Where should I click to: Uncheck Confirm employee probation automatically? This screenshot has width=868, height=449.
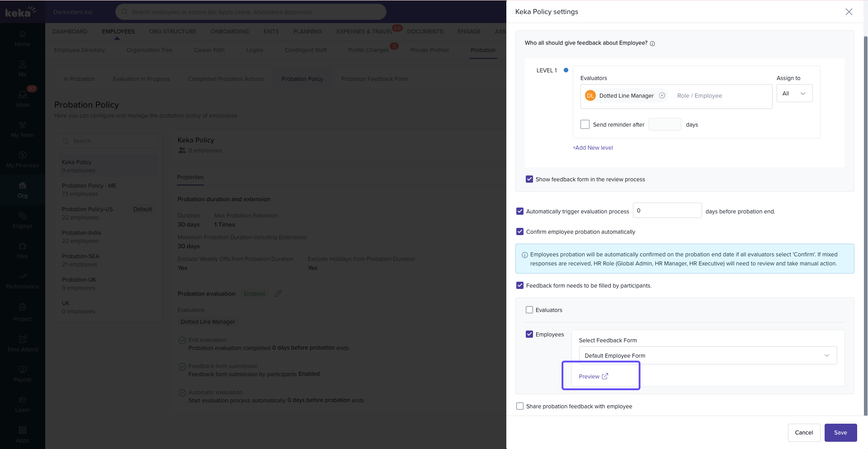520,232
